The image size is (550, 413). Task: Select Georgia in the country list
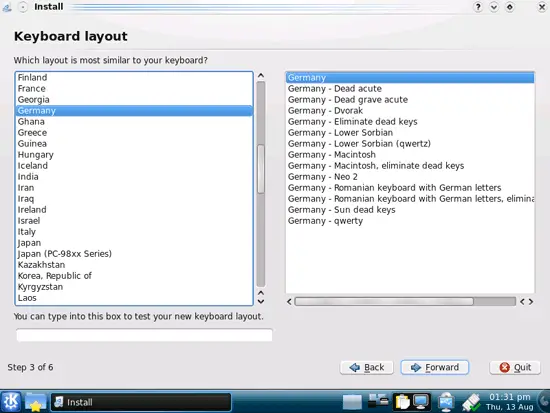click(134, 100)
